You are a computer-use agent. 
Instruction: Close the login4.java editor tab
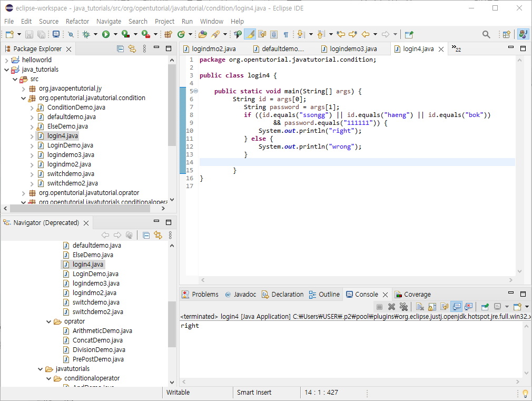point(441,49)
